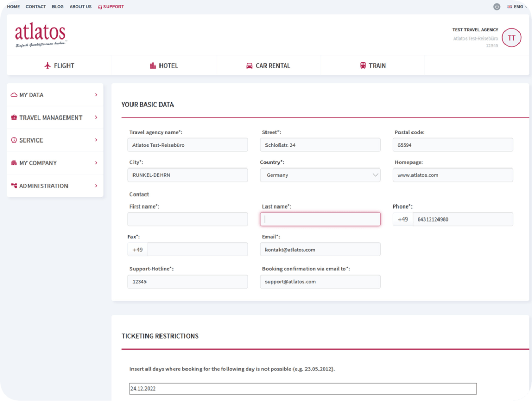Expand the My Data sidebar section
The width and height of the screenshot is (532, 401).
coord(55,95)
